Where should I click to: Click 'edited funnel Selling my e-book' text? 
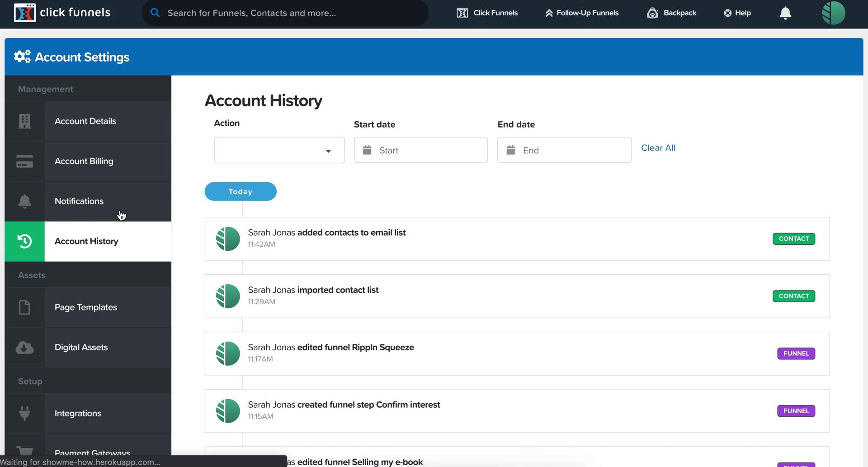pyautogui.click(x=360, y=462)
